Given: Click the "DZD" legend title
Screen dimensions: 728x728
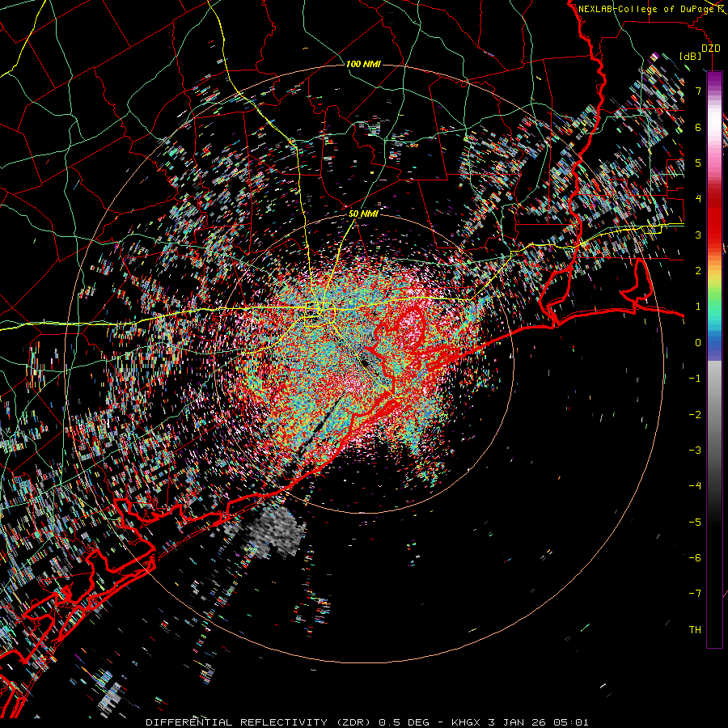Looking at the screenshot, I should [711, 49].
